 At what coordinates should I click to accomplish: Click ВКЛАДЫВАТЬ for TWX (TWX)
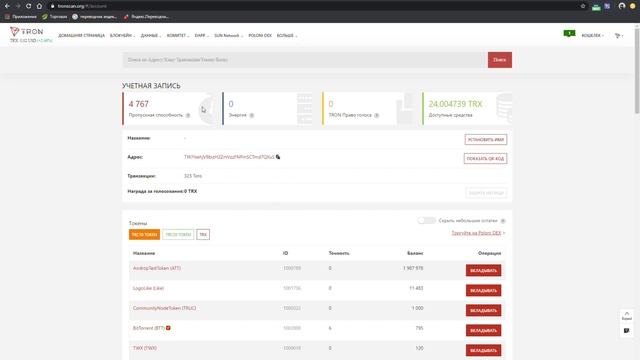483,351
